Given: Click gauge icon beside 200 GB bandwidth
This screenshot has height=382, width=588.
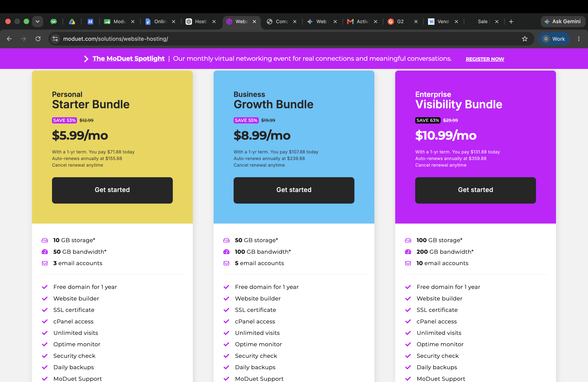Looking at the screenshot, I should point(408,252).
